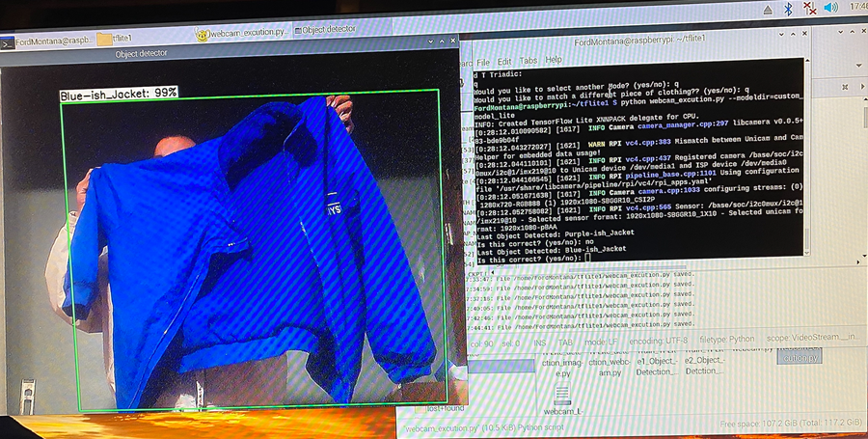Screen dimensions: 868x439
Task: Open the terminal Help menu
Action: 554,59
